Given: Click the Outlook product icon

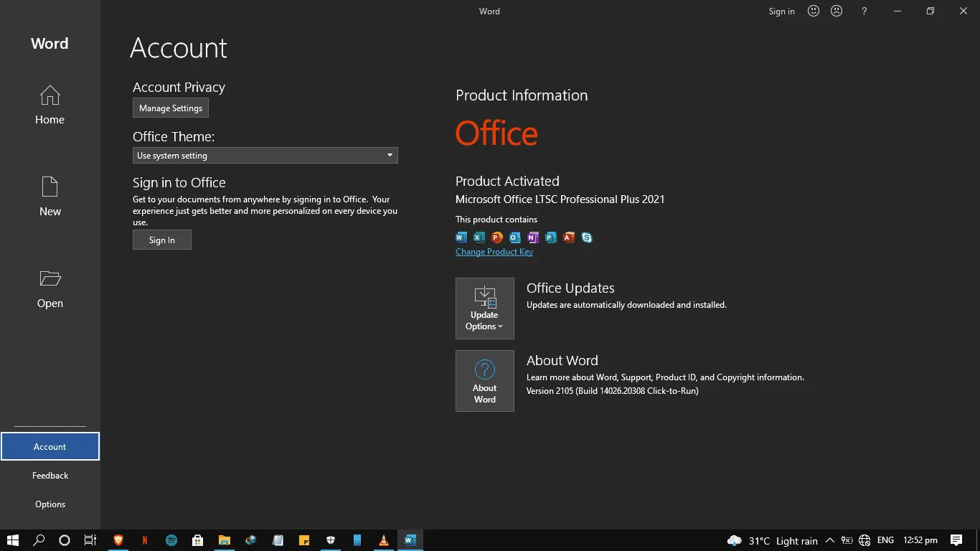Looking at the screenshot, I should pos(515,237).
